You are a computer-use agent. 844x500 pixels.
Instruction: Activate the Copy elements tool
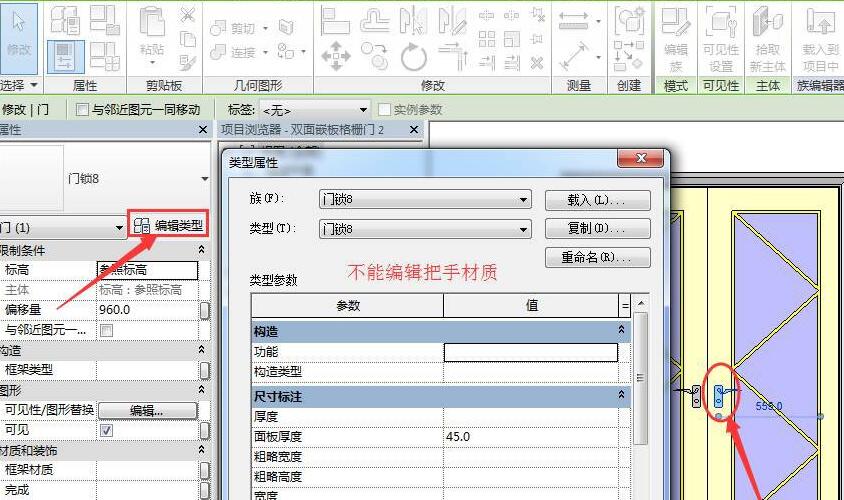point(374,56)
